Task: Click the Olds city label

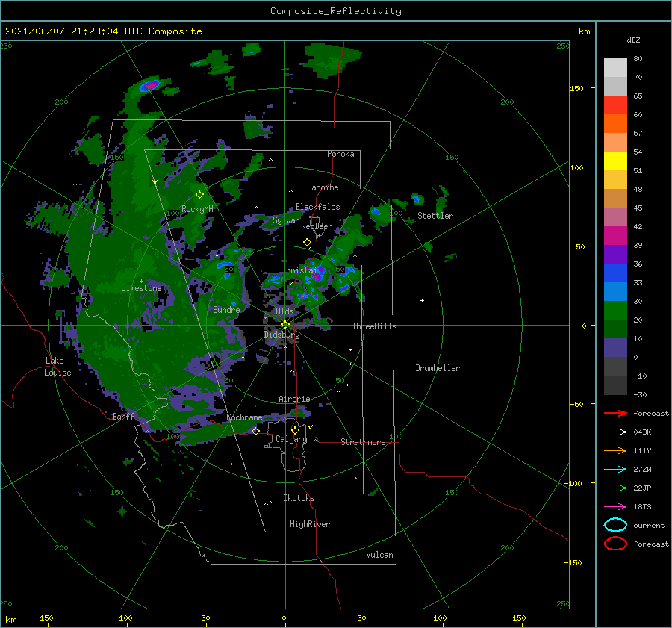Action: coord(284,311)
